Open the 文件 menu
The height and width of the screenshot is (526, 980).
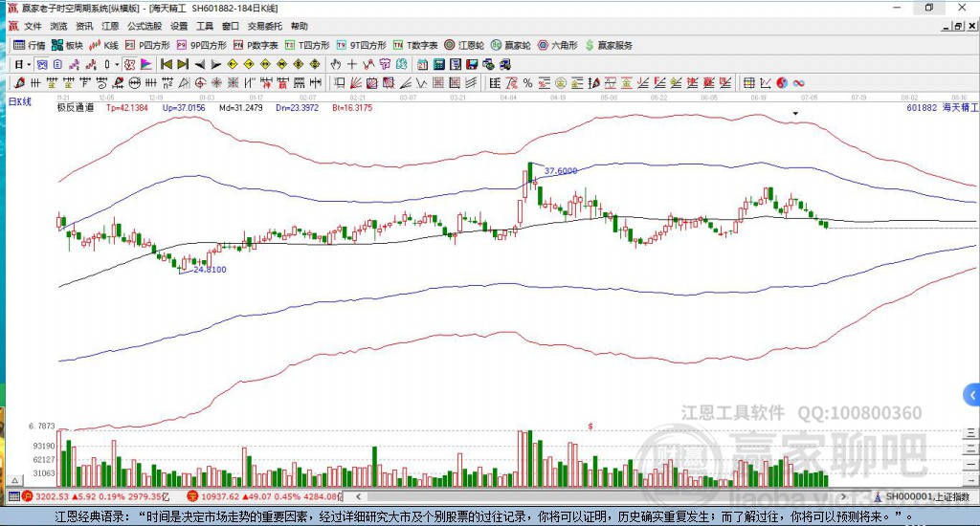(x=33, y=26)
